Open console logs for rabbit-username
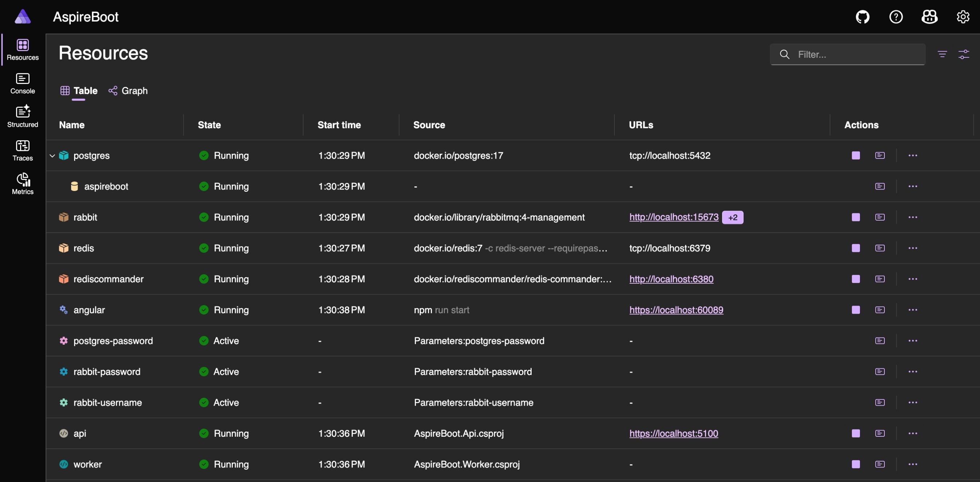This screenshot has width=980, height=482. tap(880, 402)
